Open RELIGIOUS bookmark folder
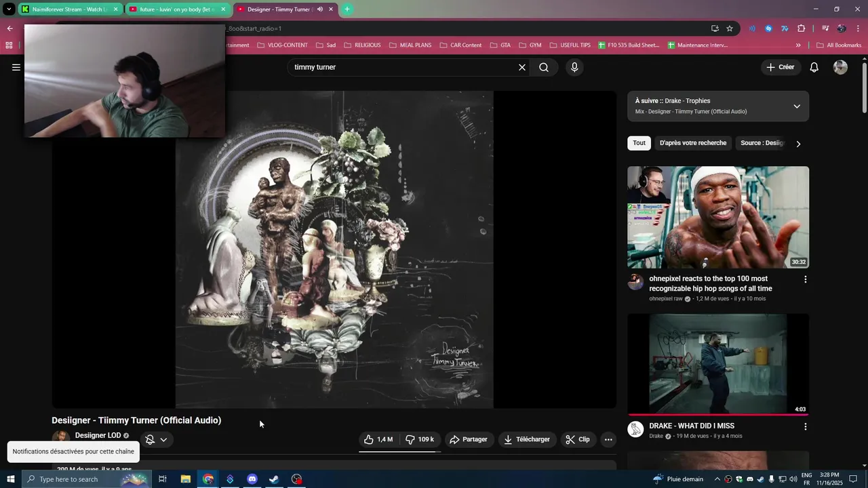868x488 pixels. (362, 45)
